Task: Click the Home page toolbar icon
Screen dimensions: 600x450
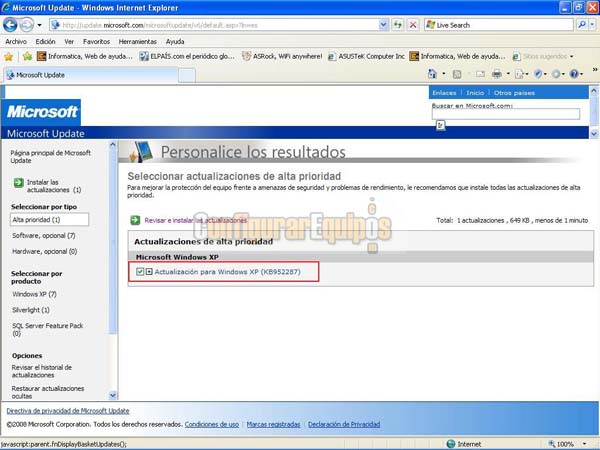Action: pos(432,74)
